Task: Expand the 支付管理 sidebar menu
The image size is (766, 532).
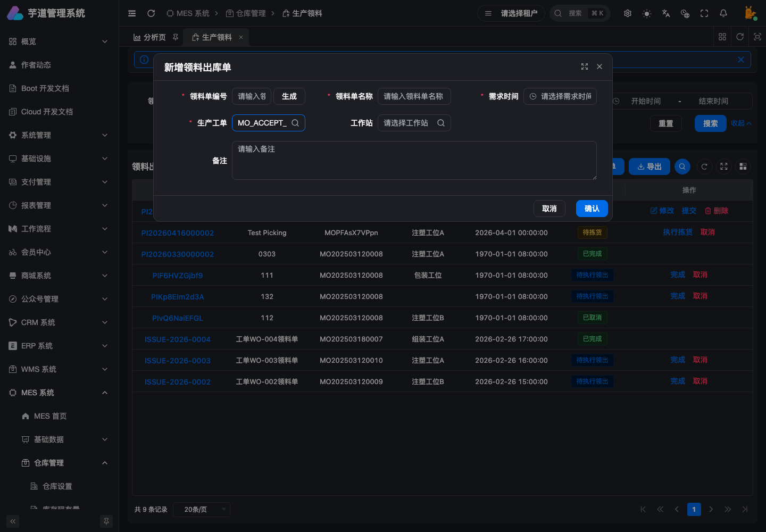Action: click(x=59, y=182)
